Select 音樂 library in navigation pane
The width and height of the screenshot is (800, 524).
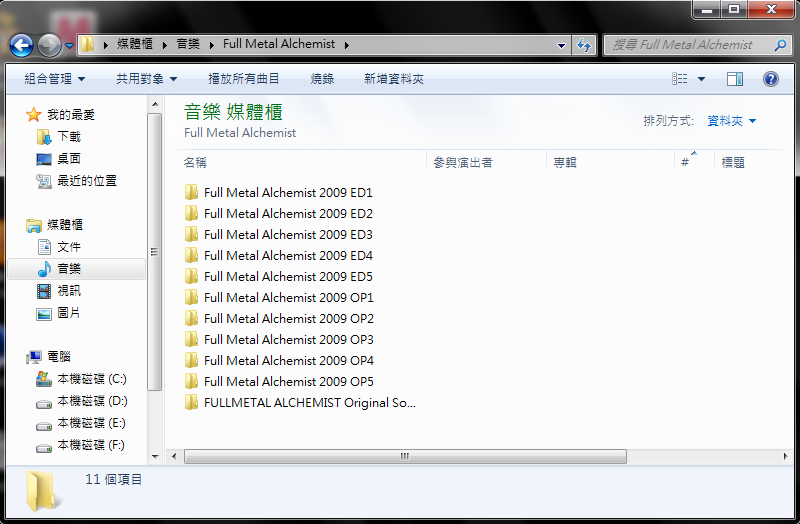[77, 269]
